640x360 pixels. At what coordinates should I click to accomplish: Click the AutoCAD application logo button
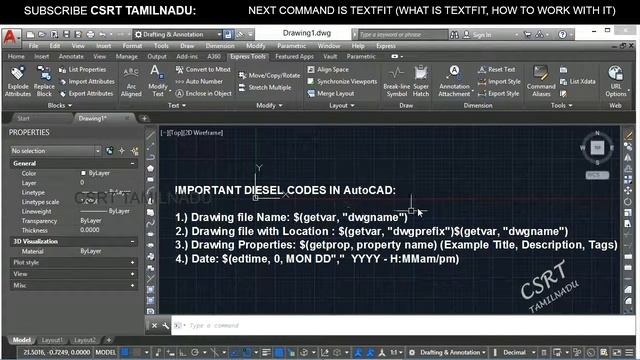10,37
